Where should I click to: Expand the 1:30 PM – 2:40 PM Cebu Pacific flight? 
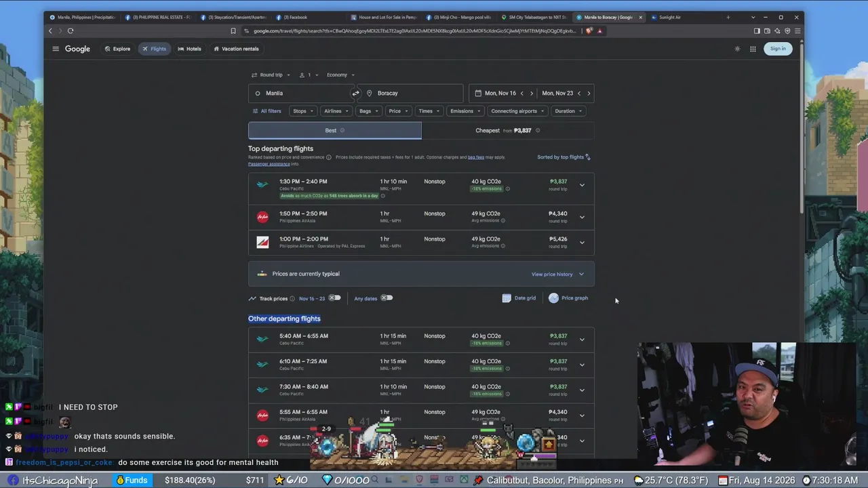pyautogui.click(x=582, y=185)
